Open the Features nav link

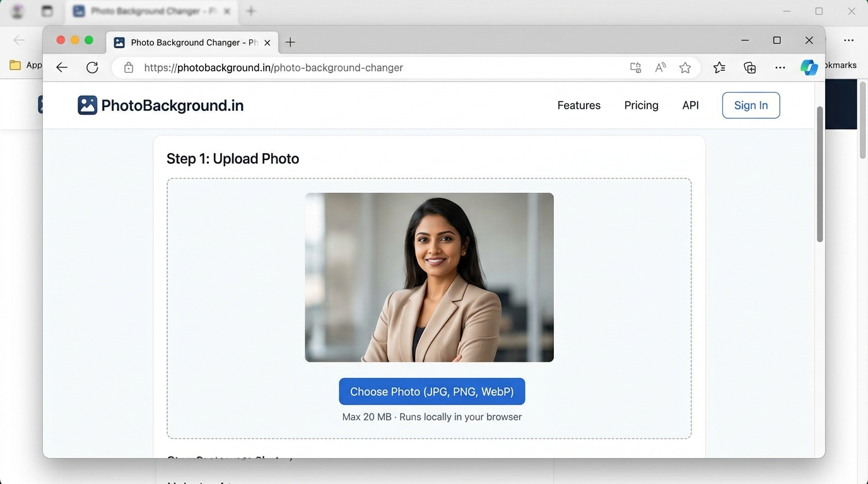coord(579,105)
